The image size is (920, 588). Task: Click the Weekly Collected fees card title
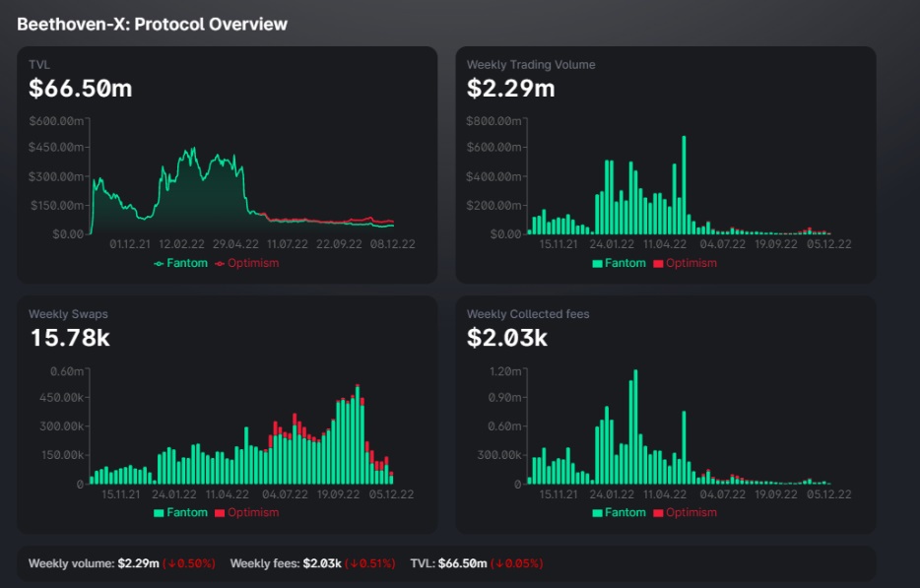pyautogui.click(x=528, y=314)
